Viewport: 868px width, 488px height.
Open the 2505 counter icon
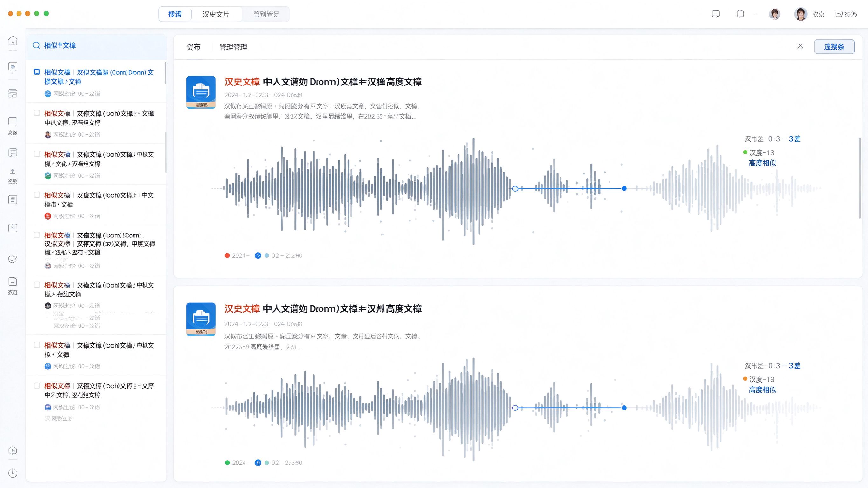[x=839, y=14]
